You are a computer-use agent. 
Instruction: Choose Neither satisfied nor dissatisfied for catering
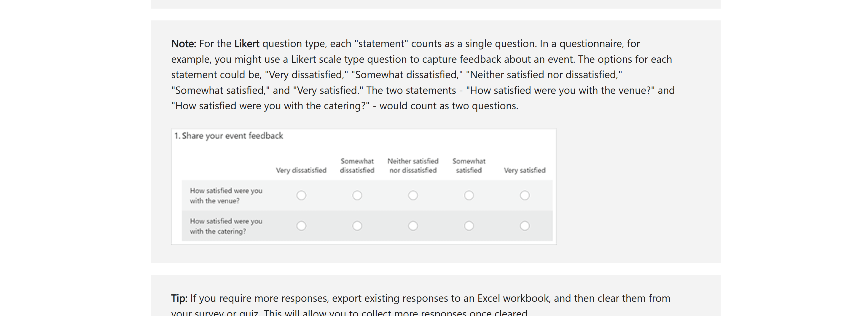pos(413,225)
